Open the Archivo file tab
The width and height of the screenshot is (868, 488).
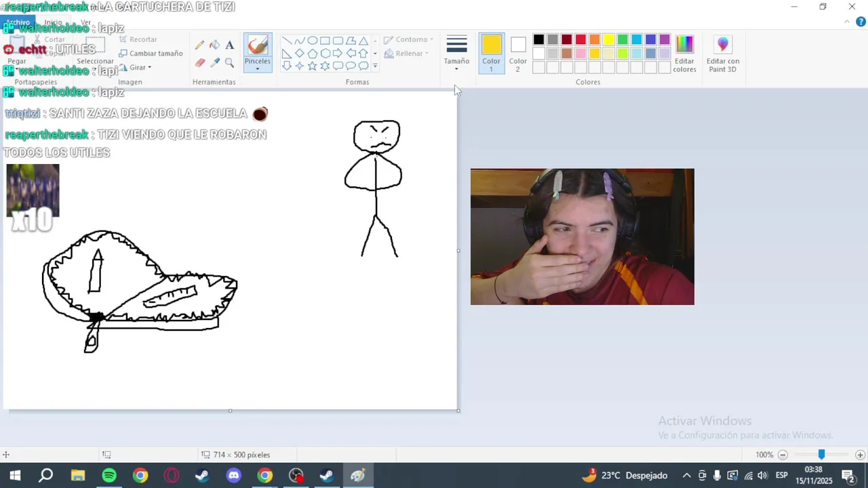point(18,22)
